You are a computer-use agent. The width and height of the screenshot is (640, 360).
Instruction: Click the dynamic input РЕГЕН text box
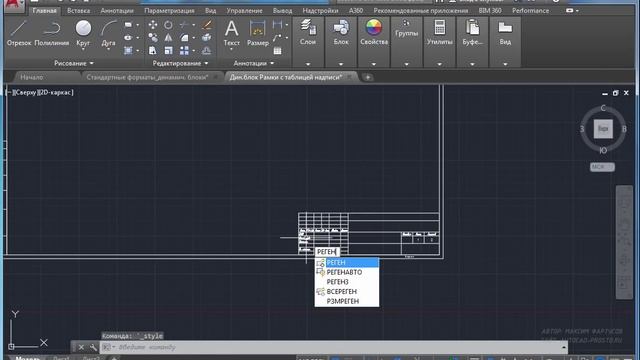pos(327,252)
